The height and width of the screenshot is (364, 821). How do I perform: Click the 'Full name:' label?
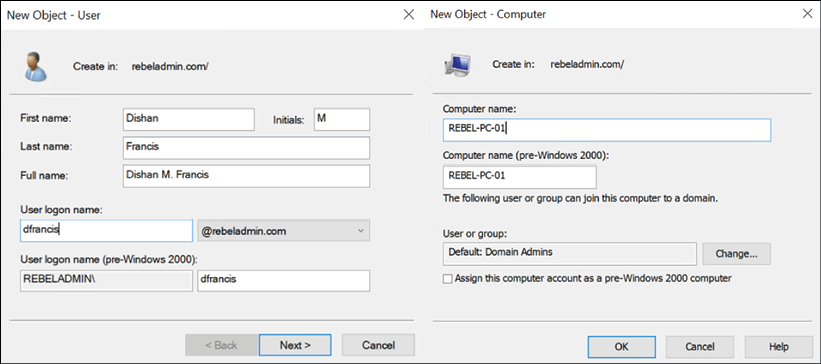[43, 175]
